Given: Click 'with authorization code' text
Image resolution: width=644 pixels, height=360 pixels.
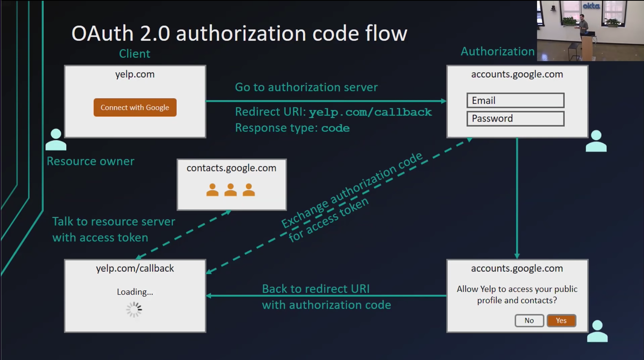Looking at the screenshot, I should (x=327, y=305).
